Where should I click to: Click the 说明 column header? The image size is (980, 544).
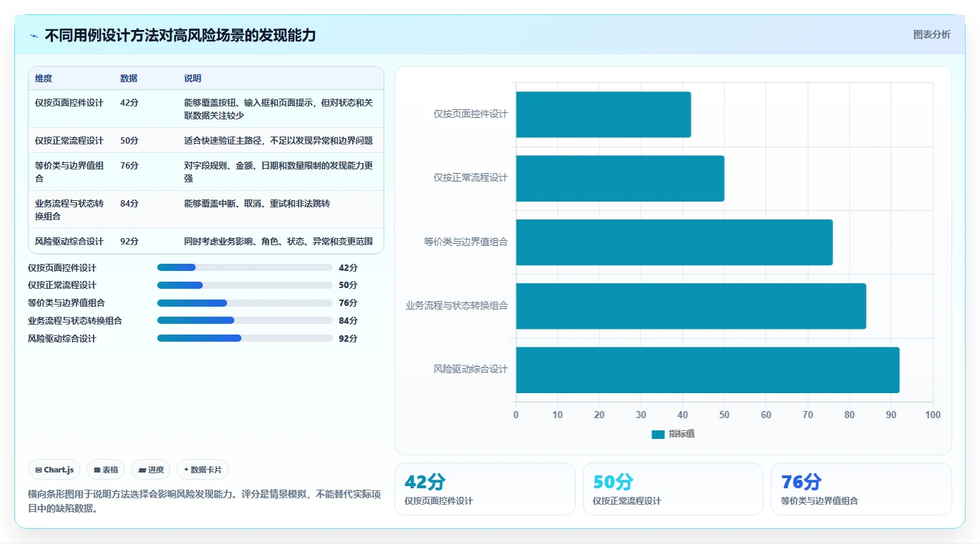click(193, 78)
